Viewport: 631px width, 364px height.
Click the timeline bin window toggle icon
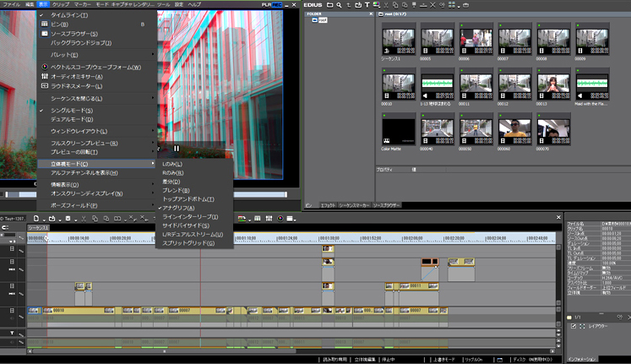(258, 219)
